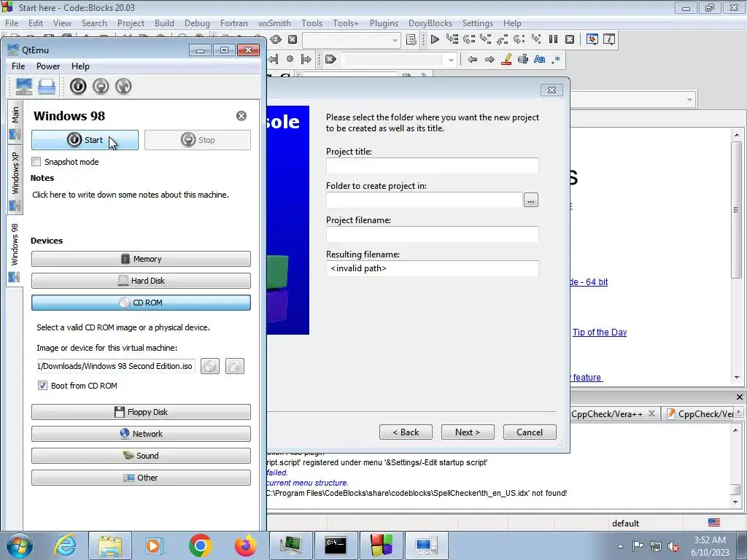747x560 pixels.
Task: Click the new virtual machine monitor icon in QtEmu
Action: pyautogui.click(x=23, y=86)
